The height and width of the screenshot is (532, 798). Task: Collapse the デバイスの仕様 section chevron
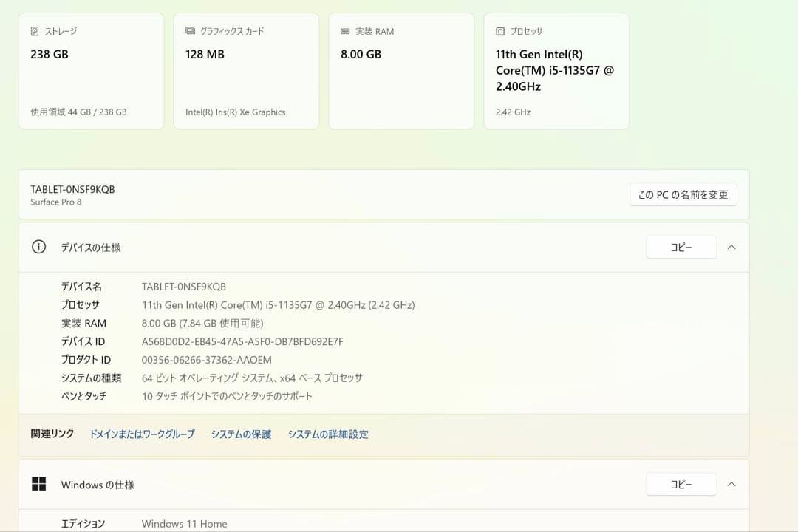pos(731,247)
